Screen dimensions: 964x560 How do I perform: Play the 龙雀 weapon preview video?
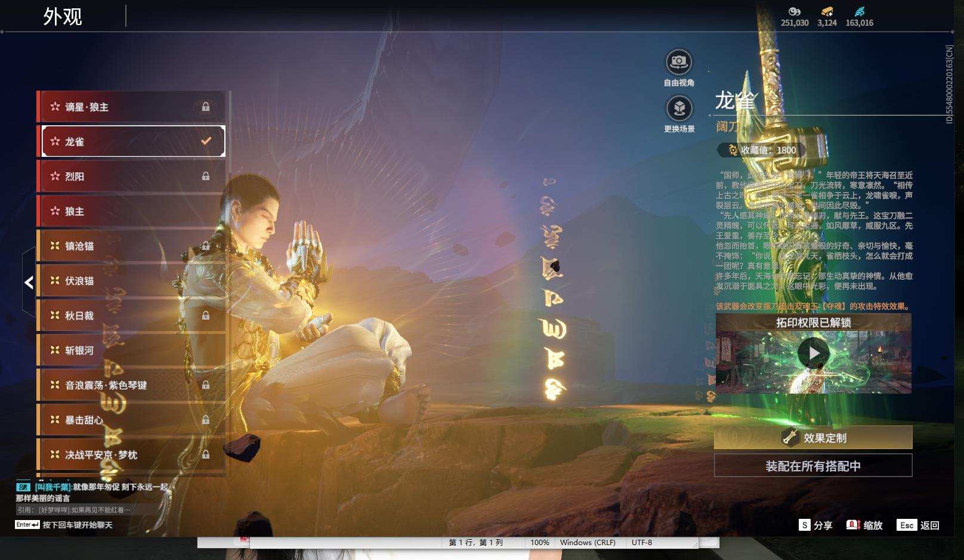click(813, 353)
